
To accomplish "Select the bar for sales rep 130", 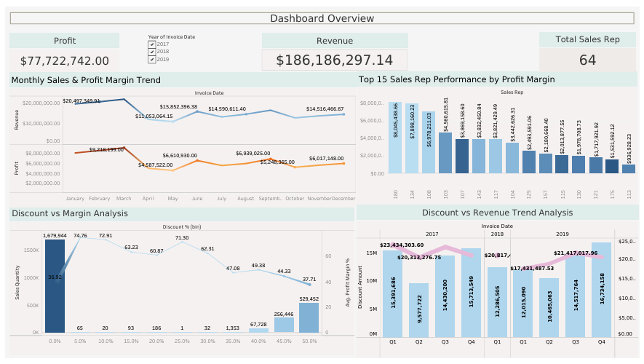I will click(x=579, y=165).
